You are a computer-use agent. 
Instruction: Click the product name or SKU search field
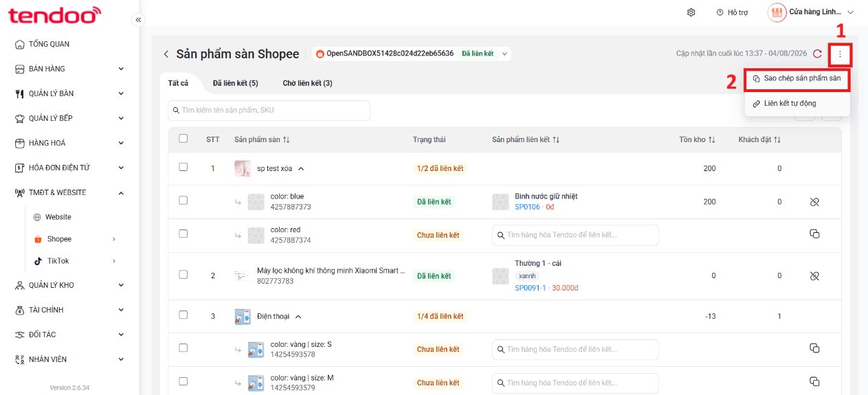pos(269,110)
